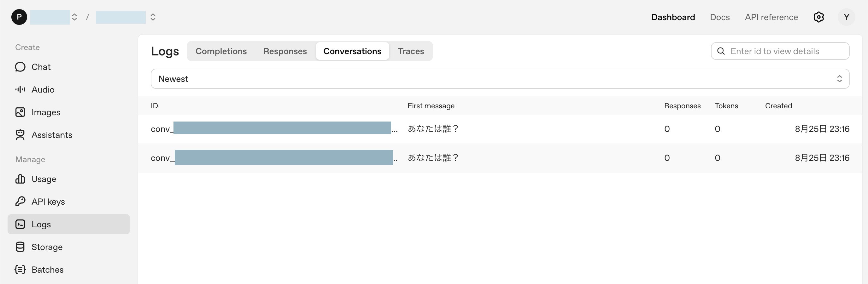Open the Y user avatar menu

846,17
